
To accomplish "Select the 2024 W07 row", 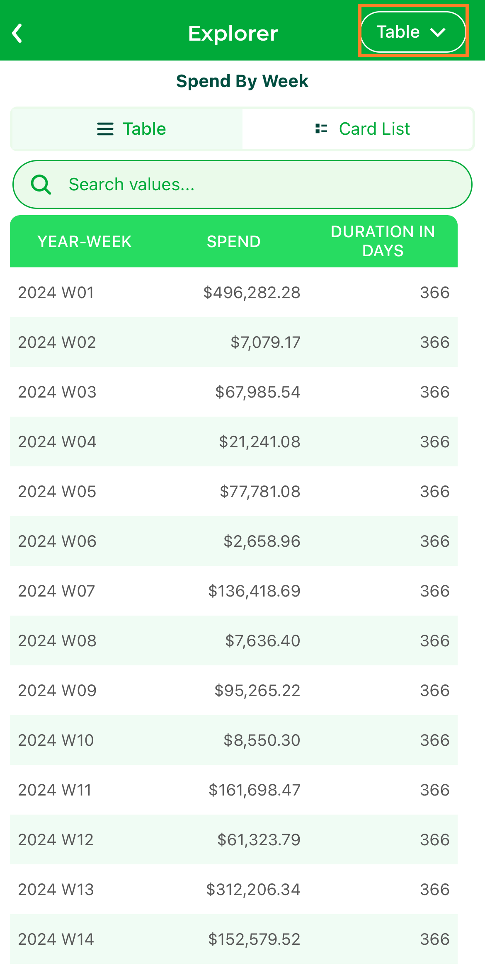I will pyautogui.click(x=234, y=591).
